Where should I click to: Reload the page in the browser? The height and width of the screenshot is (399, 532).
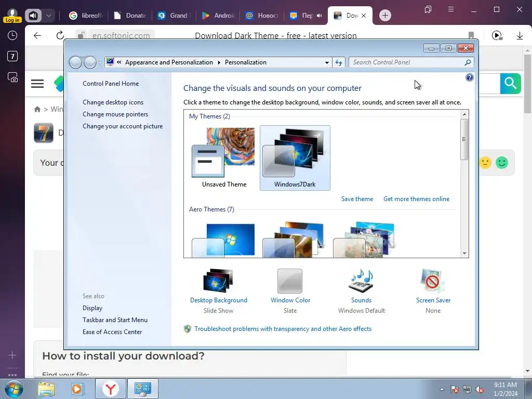[x=60, y=35]
